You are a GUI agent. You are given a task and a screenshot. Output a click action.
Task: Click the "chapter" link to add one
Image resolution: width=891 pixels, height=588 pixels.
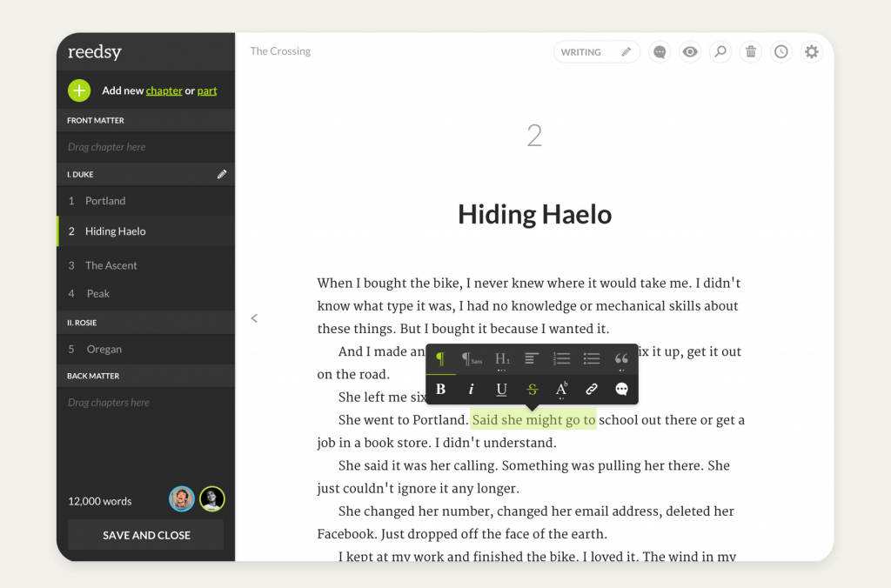click(x=164, y=90)
